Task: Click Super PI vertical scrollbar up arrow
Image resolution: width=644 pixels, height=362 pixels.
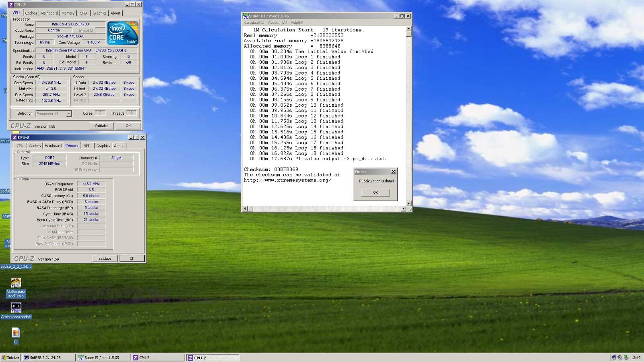Action: click(x=409, y=29)
